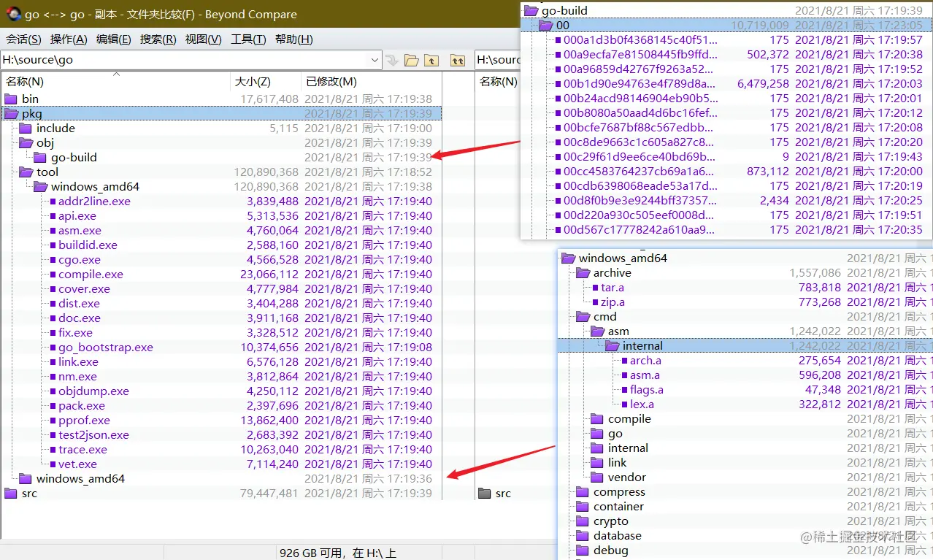
Task: Select the flags.a row
Action: 745,389
